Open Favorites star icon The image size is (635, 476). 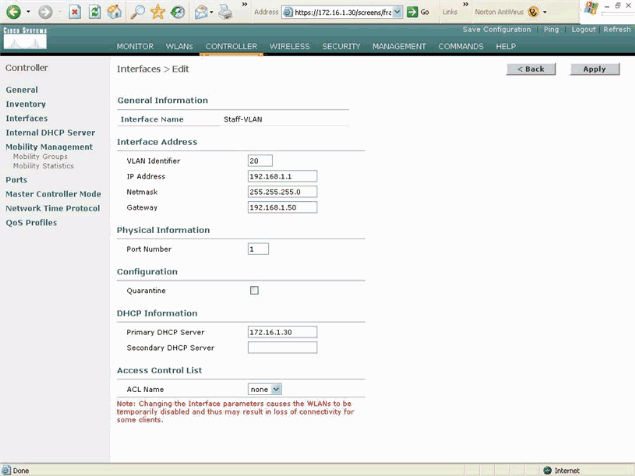point(158,12)
